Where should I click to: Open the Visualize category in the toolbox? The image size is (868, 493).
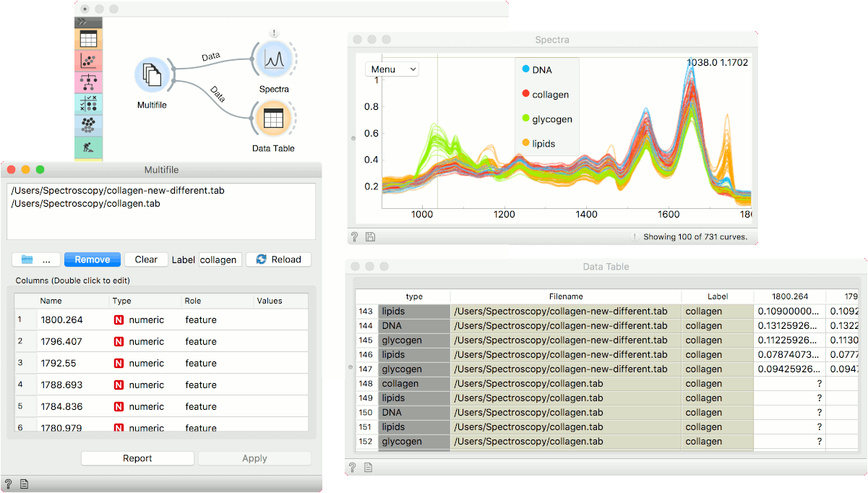click(88, 61)
